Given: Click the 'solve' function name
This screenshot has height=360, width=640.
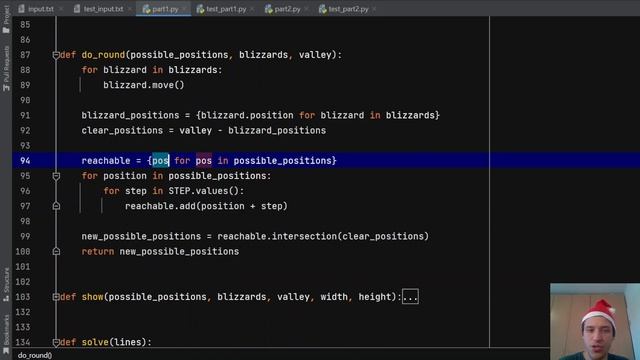Looking at the screenshot, I should point(95,342).
